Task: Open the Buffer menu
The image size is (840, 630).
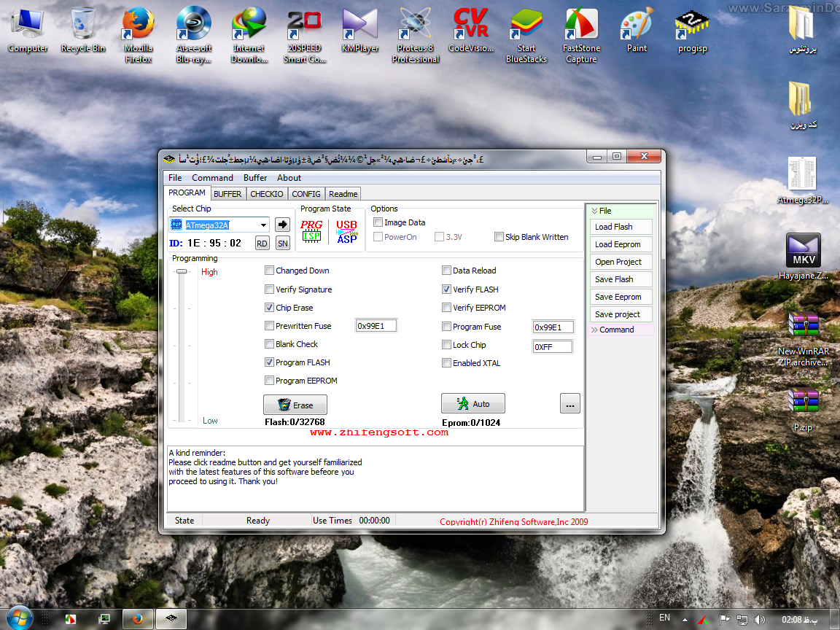Action: [255, 178]
